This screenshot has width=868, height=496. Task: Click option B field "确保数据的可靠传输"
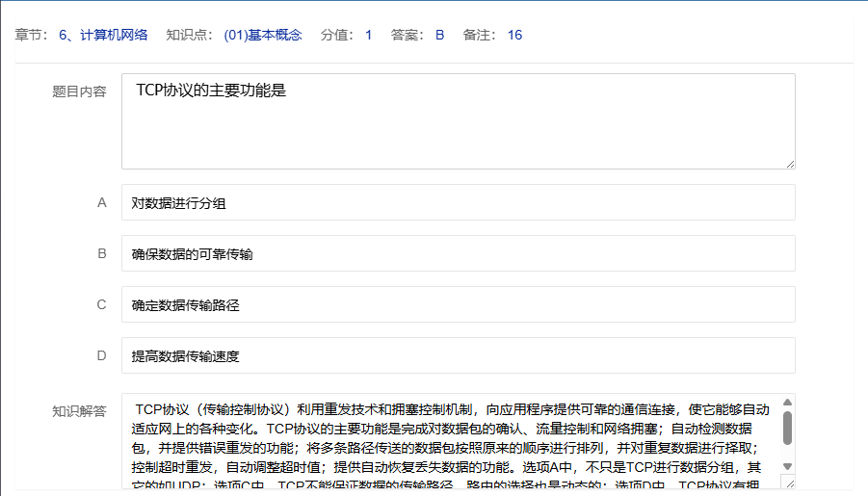458,254
